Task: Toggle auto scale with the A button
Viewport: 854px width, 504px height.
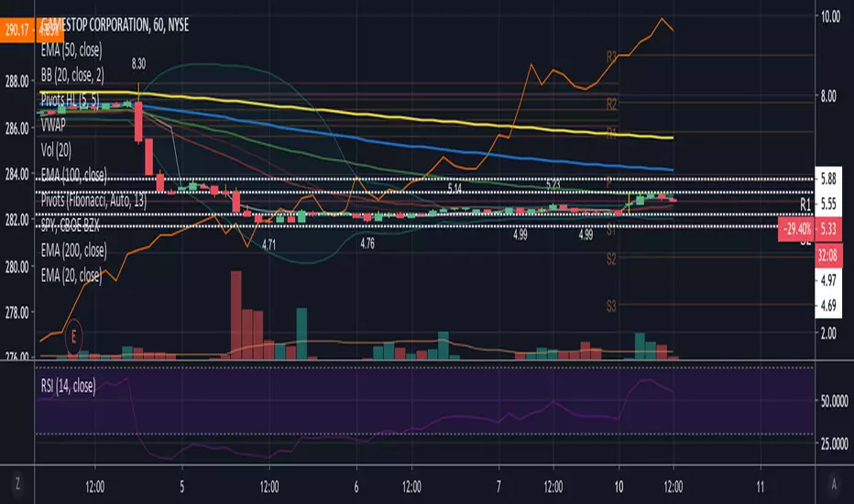Action: [x=834, y=484]
